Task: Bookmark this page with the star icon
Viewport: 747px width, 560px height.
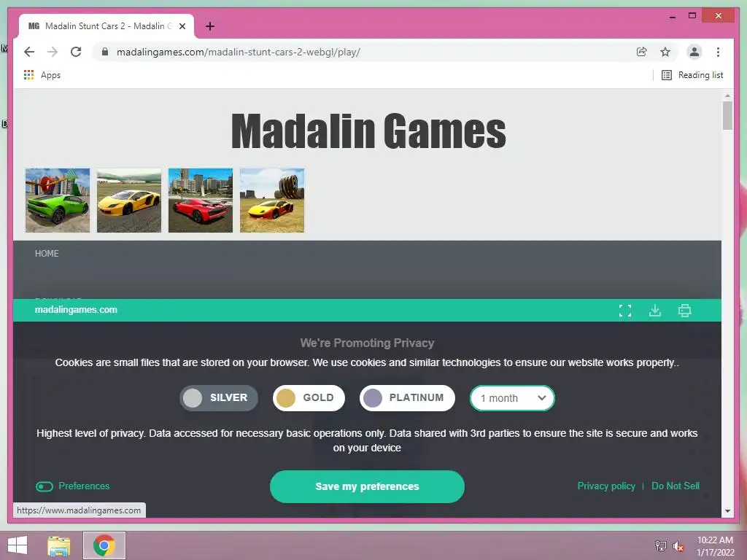Action: point(665,52)
